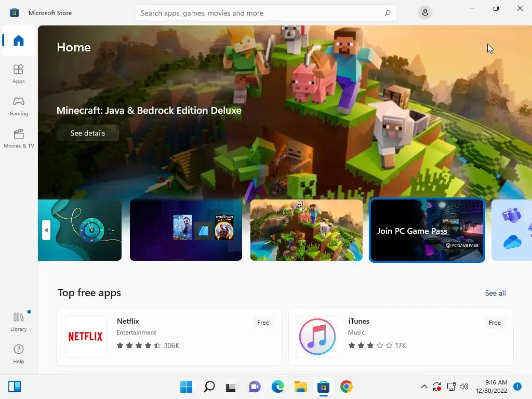Launch Google Chrome from the taskbar
The image size is (532, 399).
pyautogui.click(x=347, y=387)
